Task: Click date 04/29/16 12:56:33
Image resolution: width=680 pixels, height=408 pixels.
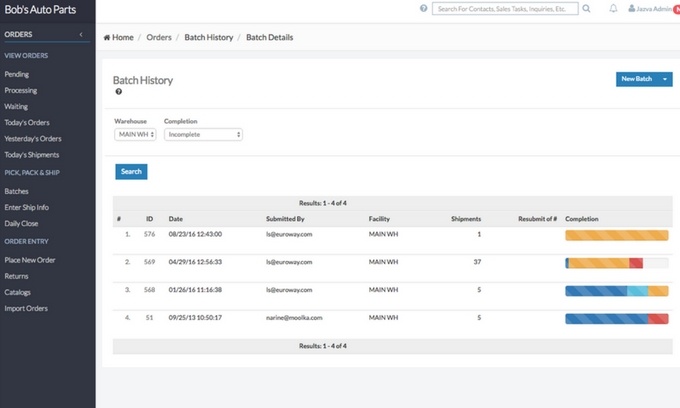Action: click(195, 262)
